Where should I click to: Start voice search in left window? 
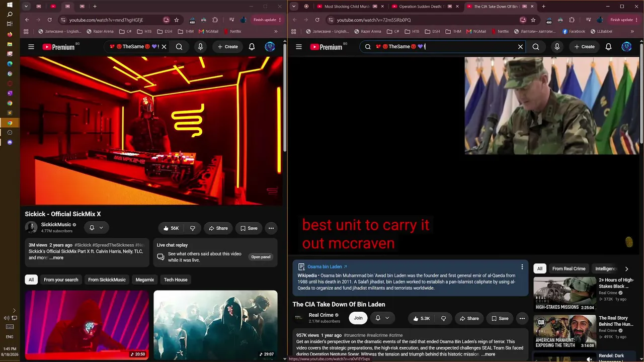click(200, 47)
